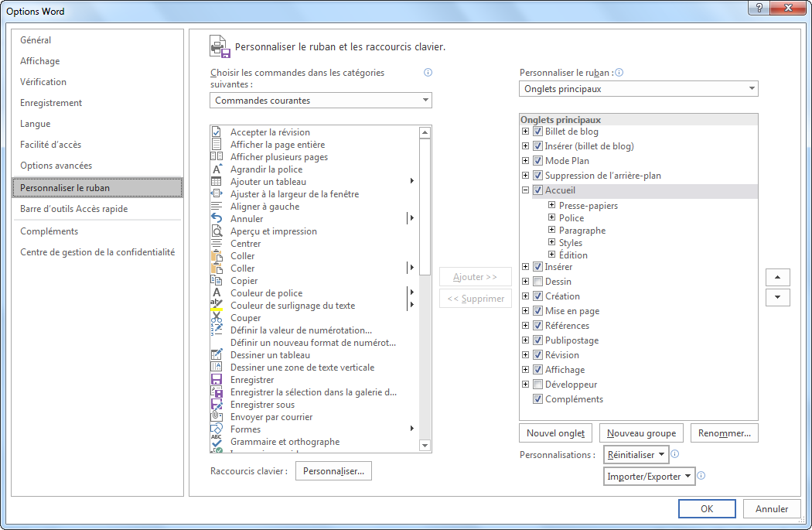Image resolution: width=812 pixels, height=530 pixels.
Task: Click the Nouveau groupe button
Action: click(x=641, y=433)
